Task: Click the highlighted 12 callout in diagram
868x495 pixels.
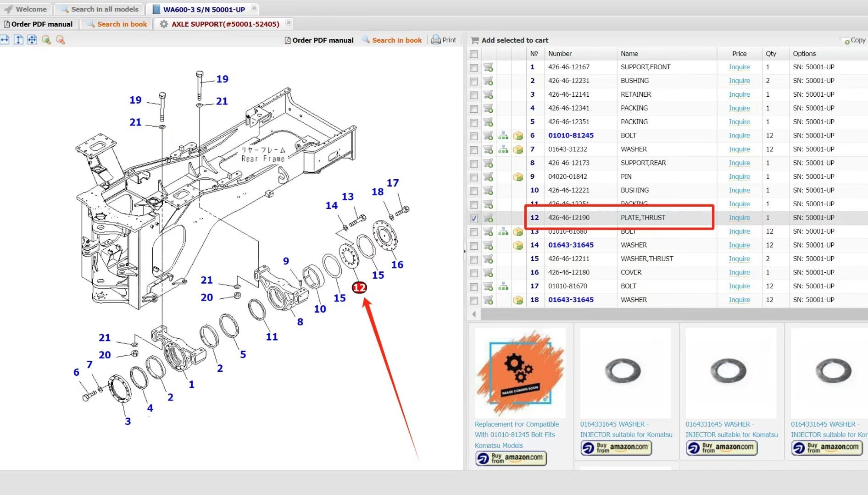Action: tap(359, 288)
